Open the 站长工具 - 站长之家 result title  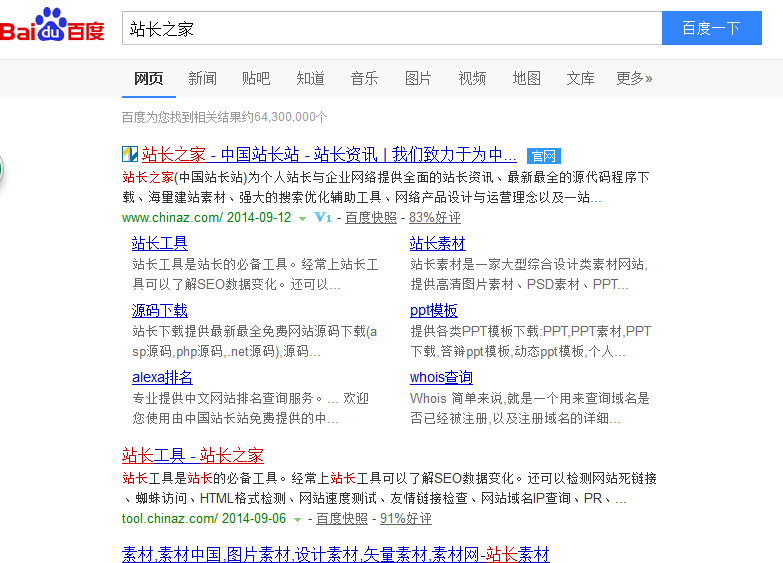pyautogui.click(x=193, y=455)
